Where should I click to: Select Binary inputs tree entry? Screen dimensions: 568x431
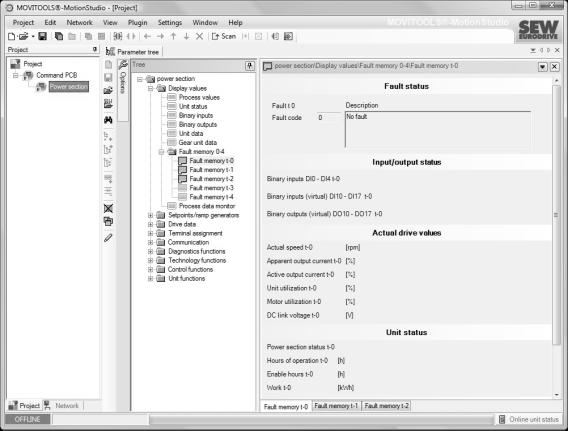[196, 116]
